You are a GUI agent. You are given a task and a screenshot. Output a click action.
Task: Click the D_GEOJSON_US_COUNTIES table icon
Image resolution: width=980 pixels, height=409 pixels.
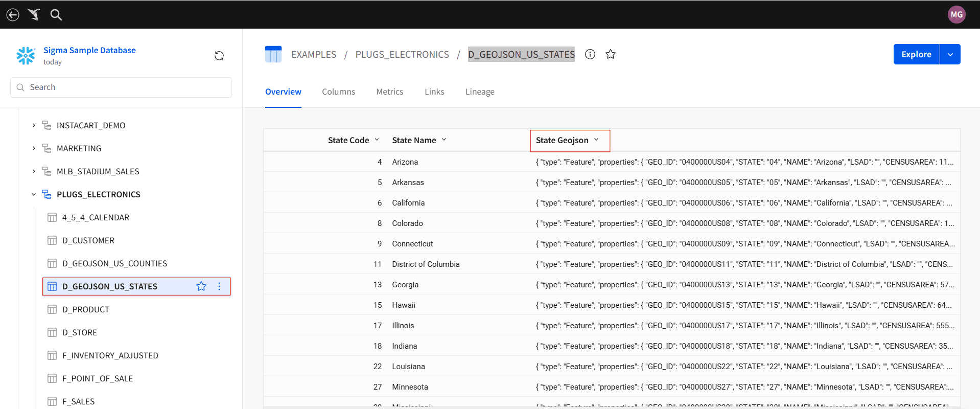tap(52, 263)
